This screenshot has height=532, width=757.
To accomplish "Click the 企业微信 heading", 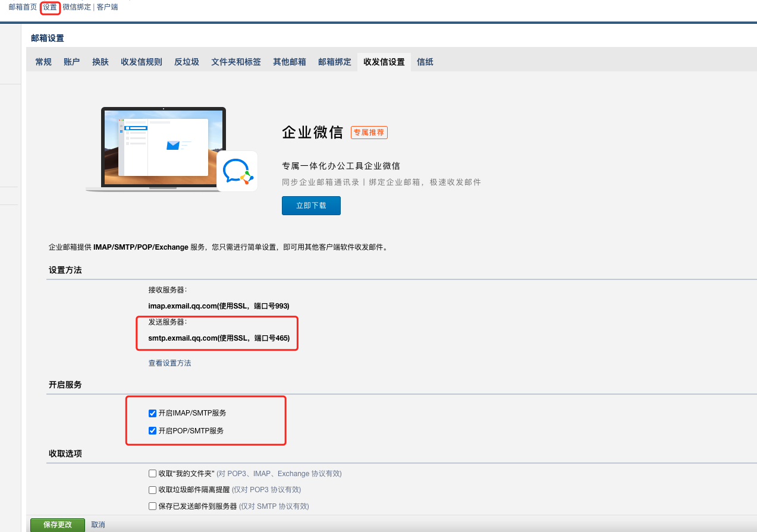I will [313, 133].
